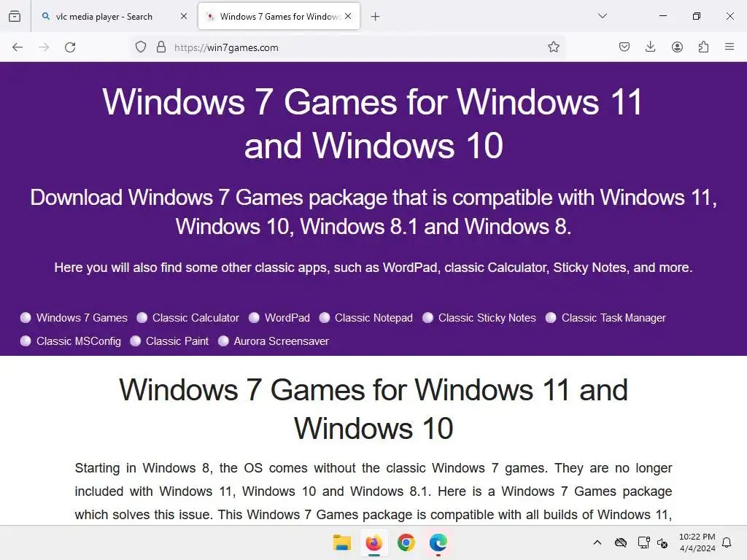Go back to previous page
The width and height of the screenshot is (747, 560).
click(x=18, y=47)
